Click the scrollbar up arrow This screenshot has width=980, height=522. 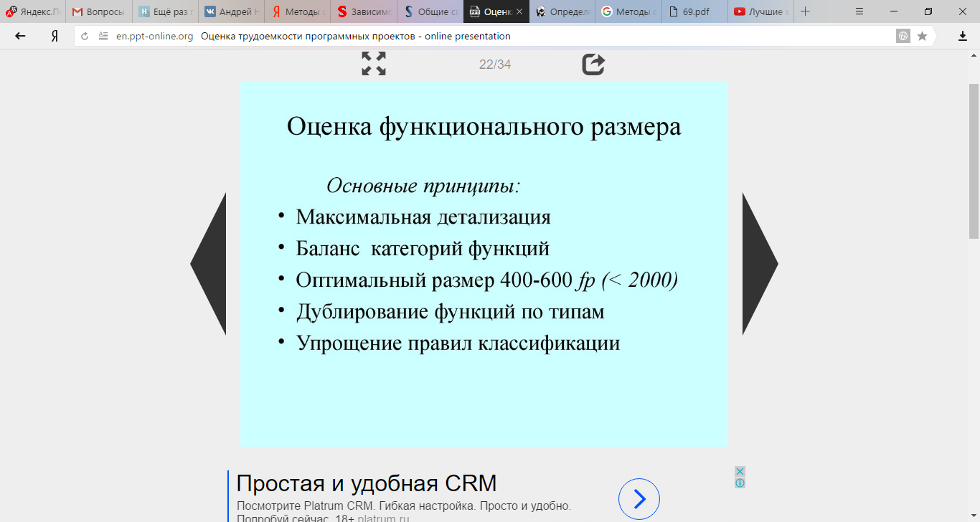pos(974,55)
